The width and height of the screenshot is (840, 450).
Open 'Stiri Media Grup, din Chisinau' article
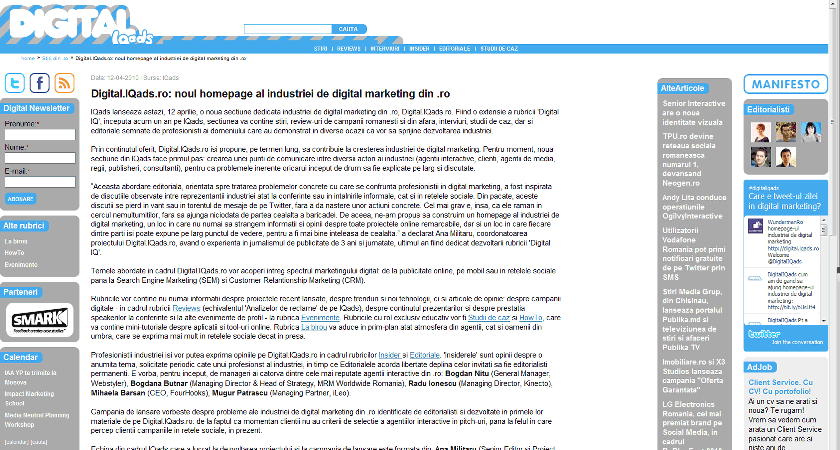tap(692, 319)
